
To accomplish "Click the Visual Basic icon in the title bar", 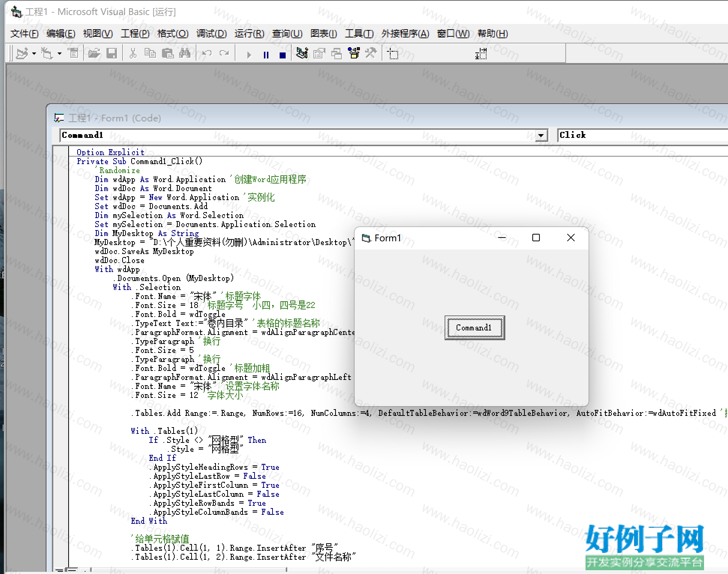I will (x=16, y=12).
